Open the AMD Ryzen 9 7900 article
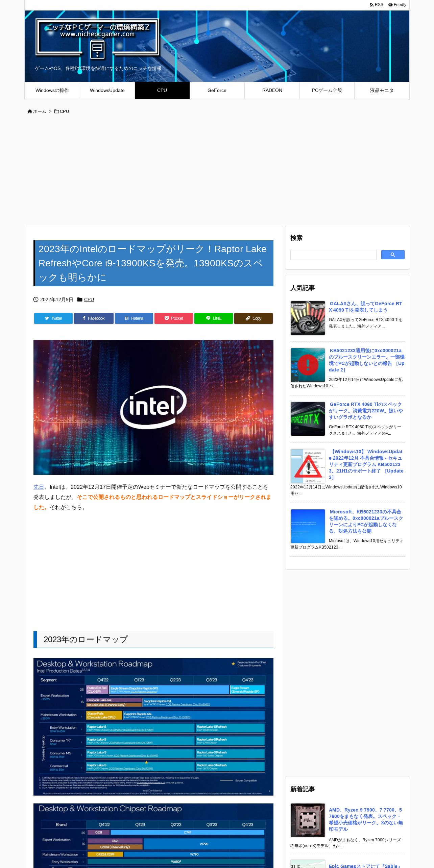Screen dimensions: 434x868 [366, 820]
